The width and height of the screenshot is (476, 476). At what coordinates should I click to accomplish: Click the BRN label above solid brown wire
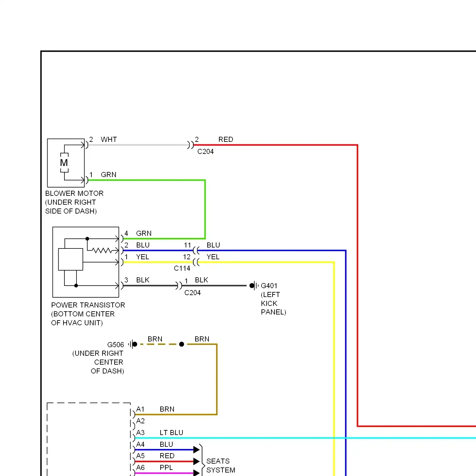202,339
